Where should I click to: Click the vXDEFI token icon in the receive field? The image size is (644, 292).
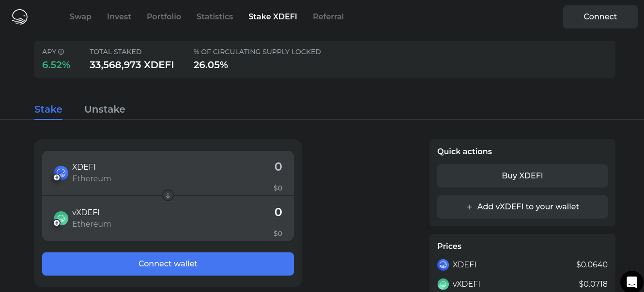[x=60, y=218]
